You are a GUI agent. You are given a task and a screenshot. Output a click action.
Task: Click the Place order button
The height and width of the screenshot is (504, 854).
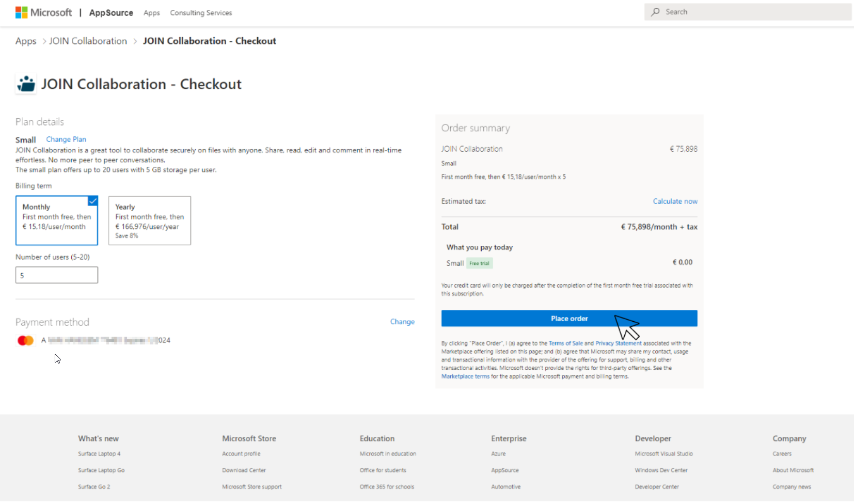[569, 319]
